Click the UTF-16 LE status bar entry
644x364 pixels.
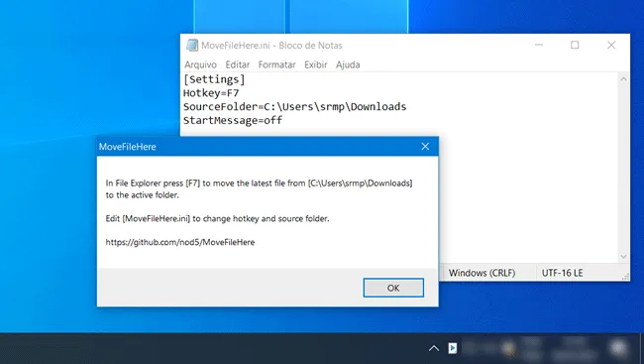click(562, 273)
